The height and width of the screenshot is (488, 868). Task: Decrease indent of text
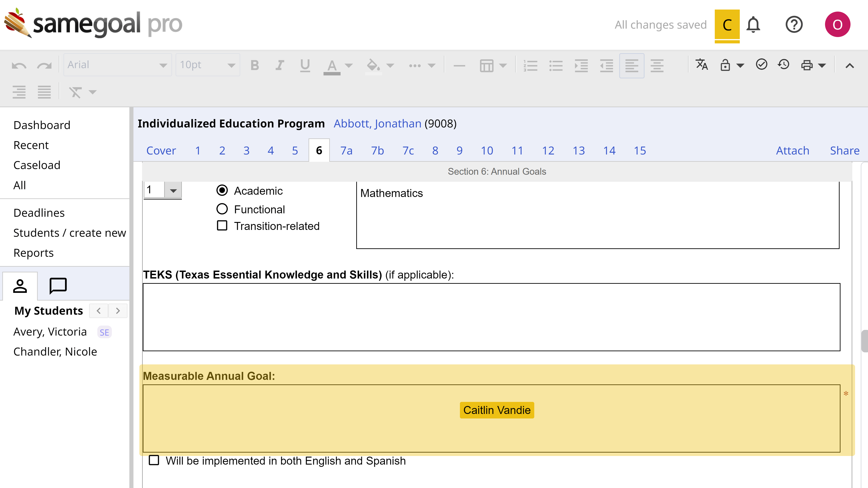tap(607, 66)
